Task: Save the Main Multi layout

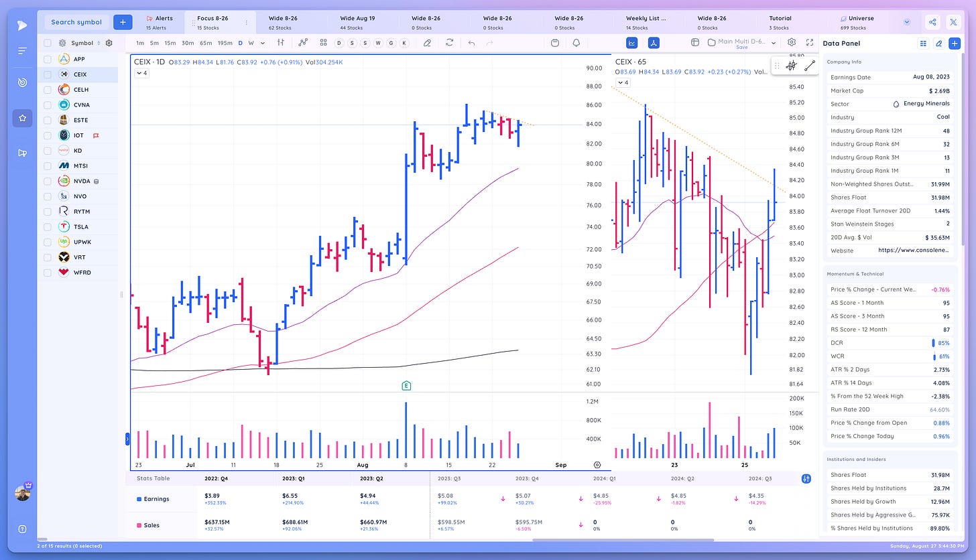Action: click(741, 48)
